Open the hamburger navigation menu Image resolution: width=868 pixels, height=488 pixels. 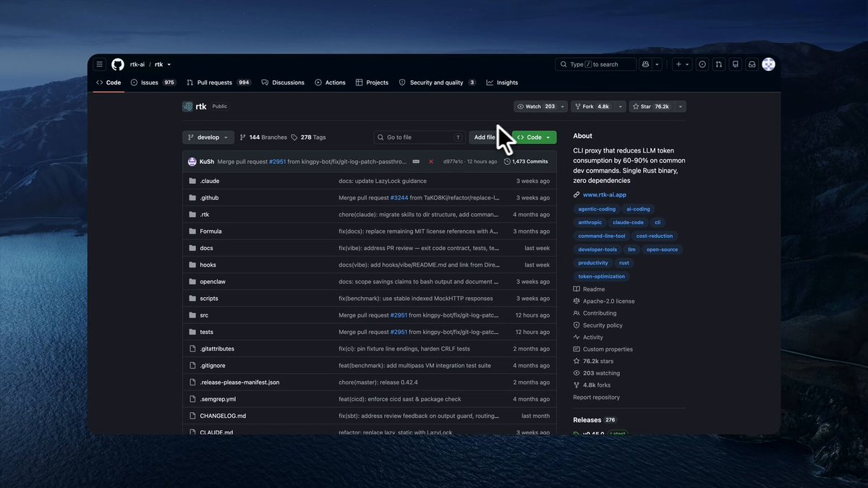coord(100,64)
